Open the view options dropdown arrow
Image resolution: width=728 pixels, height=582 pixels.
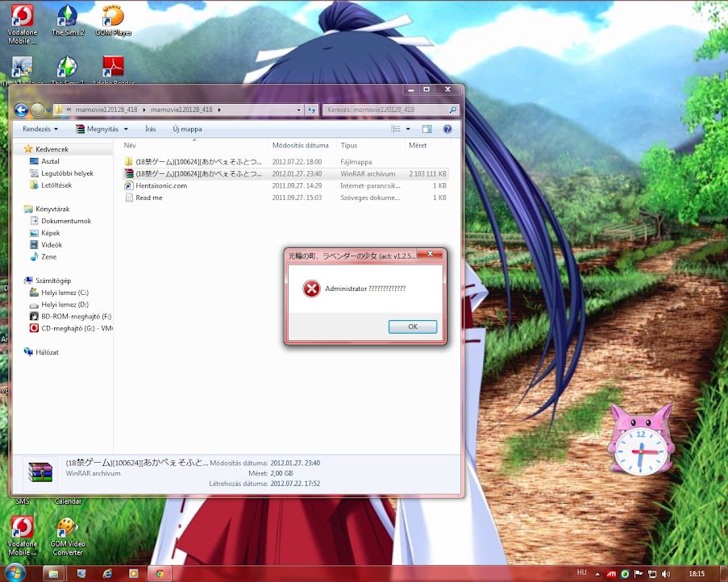pos(408,129)
